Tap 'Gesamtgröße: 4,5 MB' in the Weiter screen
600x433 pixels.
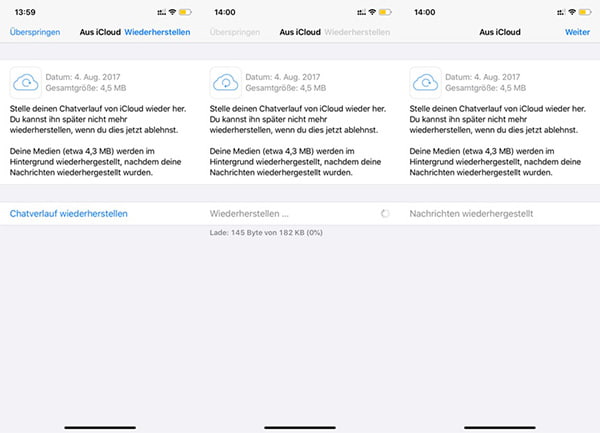tap(485, 88)
